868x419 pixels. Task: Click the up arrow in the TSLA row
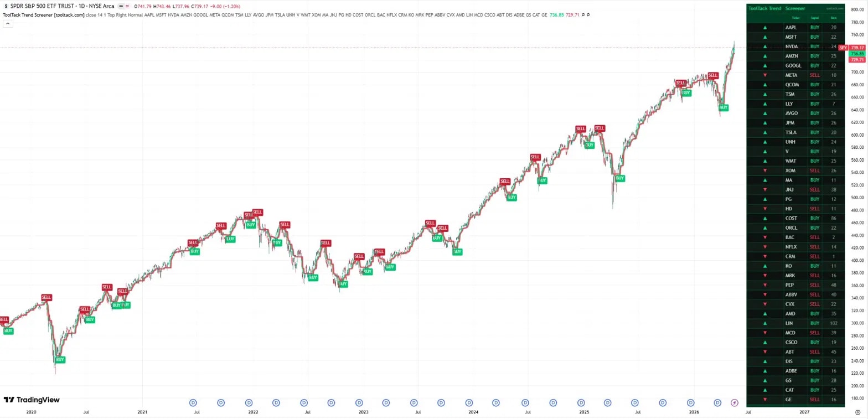click(x=765, y=132)
